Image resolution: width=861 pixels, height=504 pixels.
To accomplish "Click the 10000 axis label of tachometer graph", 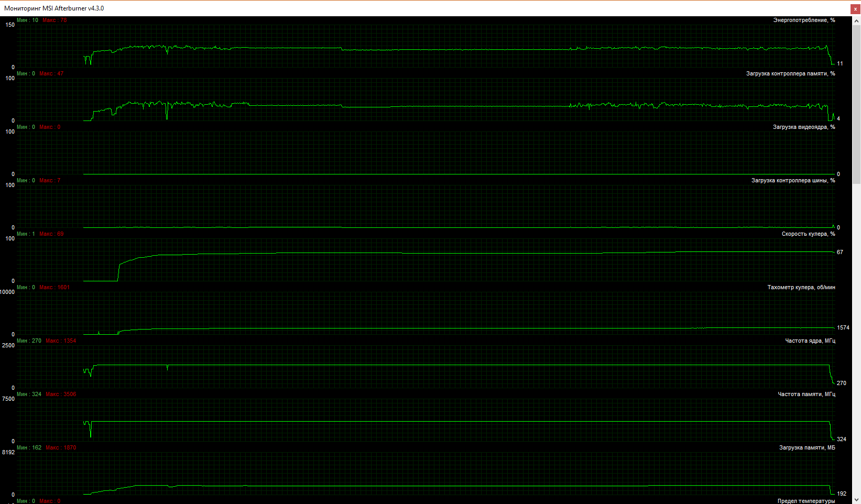I will point(7,292).
